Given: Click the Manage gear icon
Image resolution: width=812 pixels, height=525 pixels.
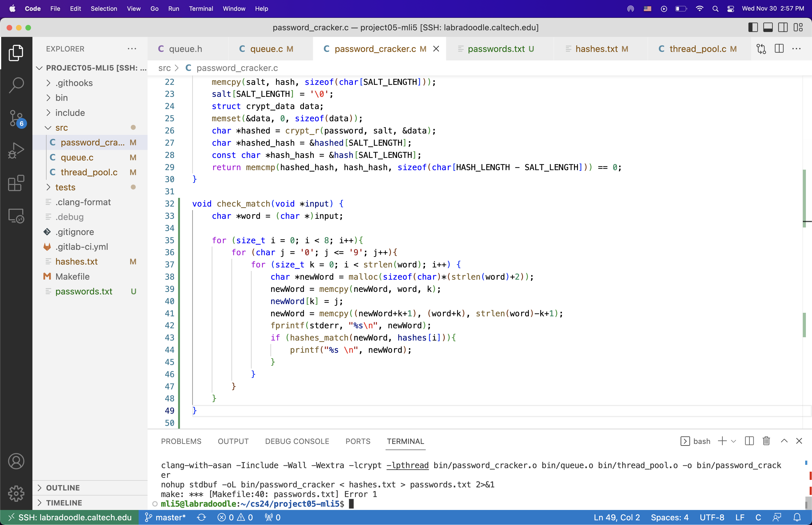Looking at the screenshot, I should [x=16, y=493].
